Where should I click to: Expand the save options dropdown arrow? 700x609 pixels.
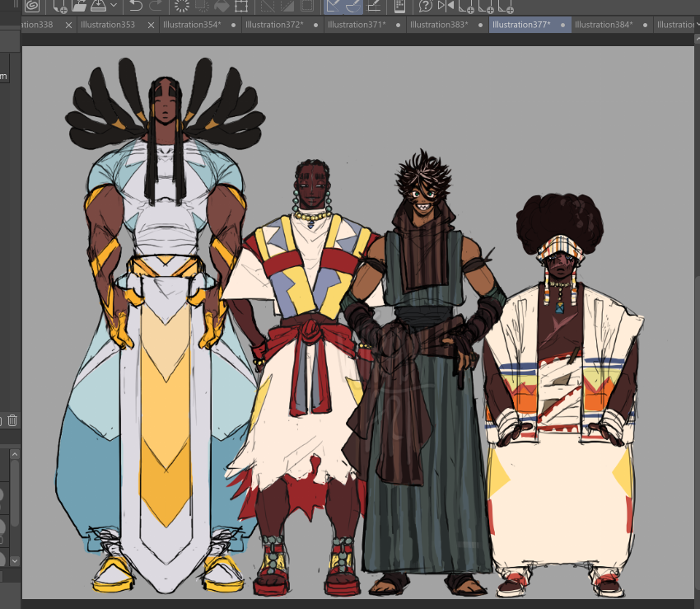click(x=114, y=6)
